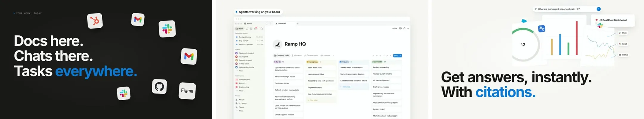Click the Amplitude app icon

pos(541,29)
